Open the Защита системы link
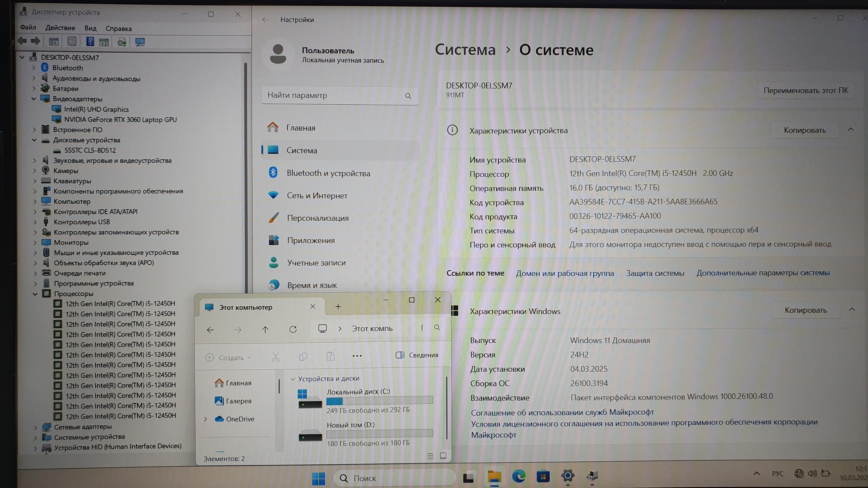 (x=655, y=273)
